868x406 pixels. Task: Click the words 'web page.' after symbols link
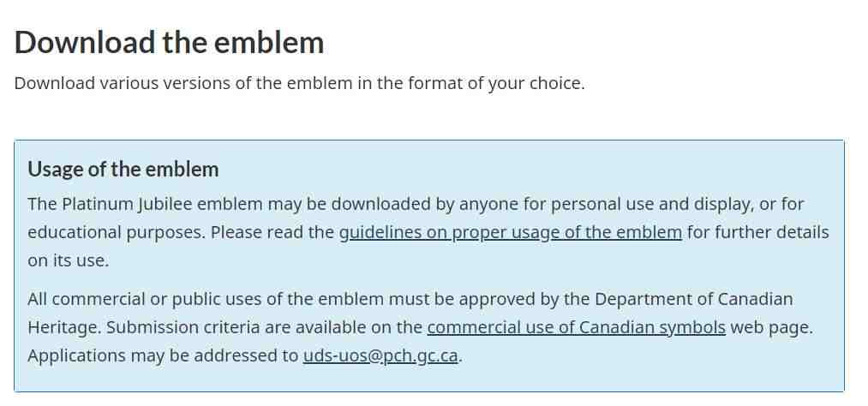coord(772,327)
